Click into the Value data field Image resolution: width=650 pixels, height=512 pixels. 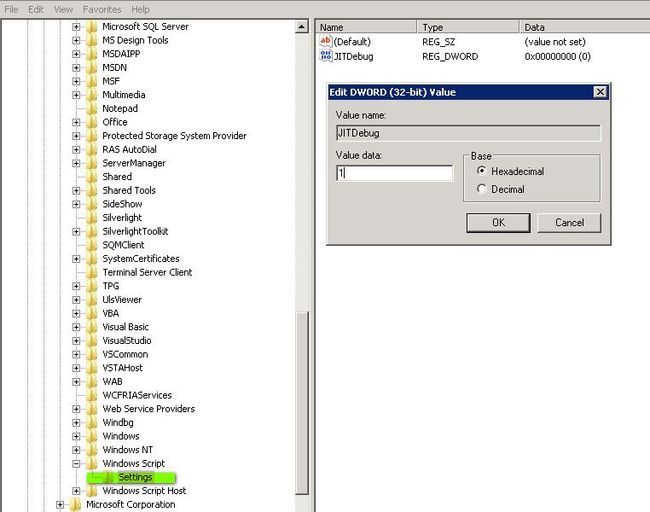[x=394, y=173]
